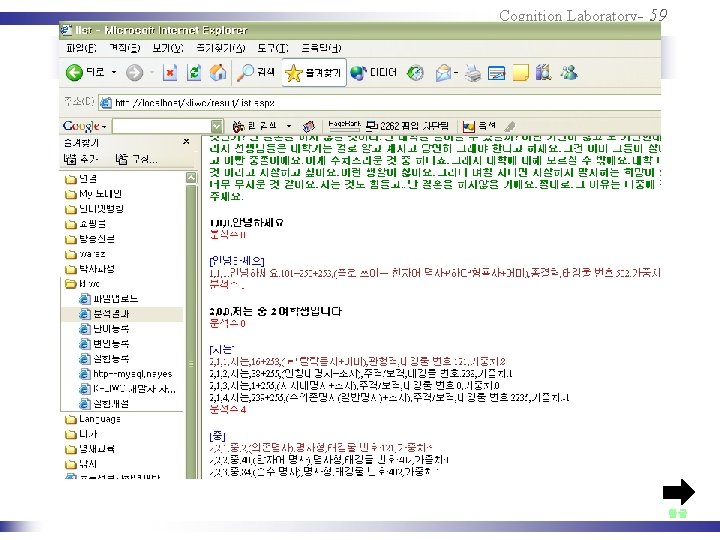Open the 파일(F) menu
The image size is (720, 540).
point(81,48)
